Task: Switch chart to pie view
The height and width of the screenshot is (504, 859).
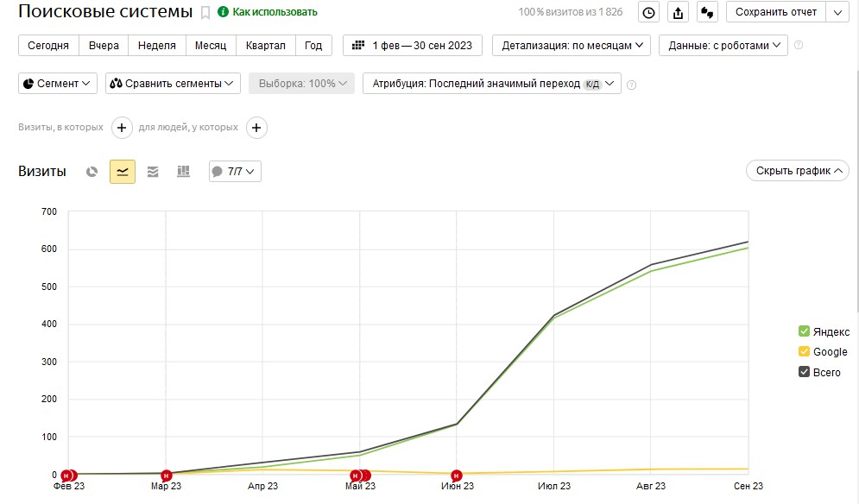Action: tap(92, 172)
